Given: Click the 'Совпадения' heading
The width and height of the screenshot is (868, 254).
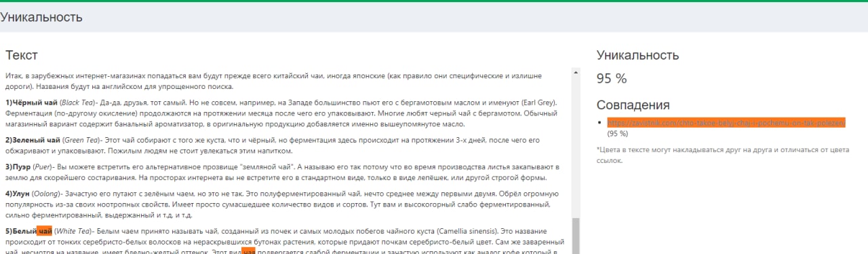Looking at the screenshot, I should pos(633,105).
